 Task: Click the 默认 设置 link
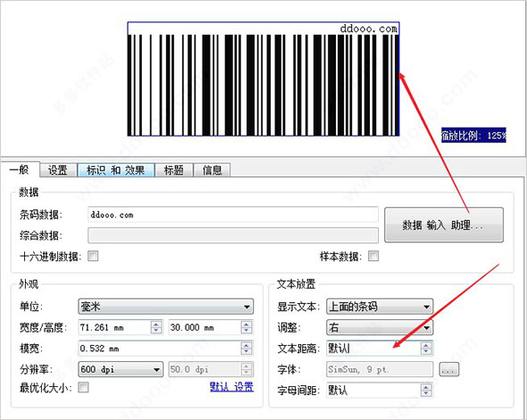tap(231, 387)
